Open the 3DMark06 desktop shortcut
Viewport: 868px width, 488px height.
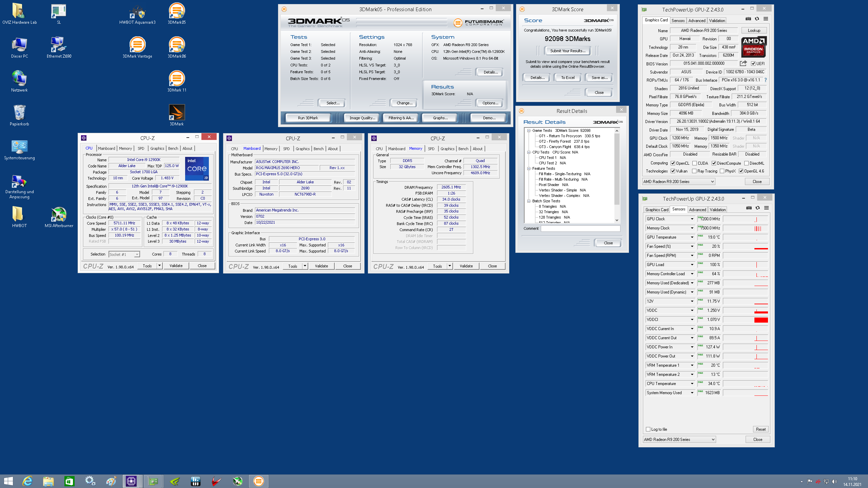[x=177, y=47]
